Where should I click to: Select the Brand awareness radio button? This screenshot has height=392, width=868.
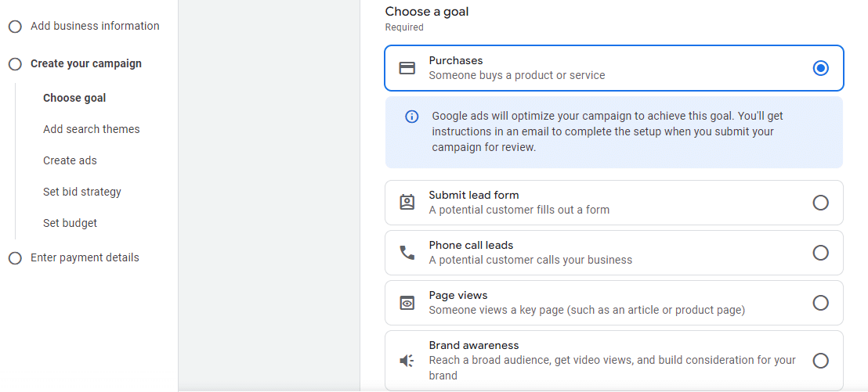click(x=820, y=361)
